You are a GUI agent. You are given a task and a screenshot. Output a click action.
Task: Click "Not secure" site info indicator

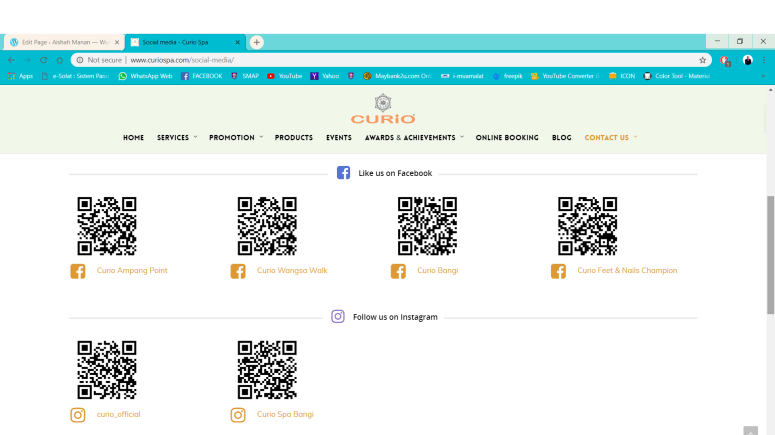click(99, 60)
